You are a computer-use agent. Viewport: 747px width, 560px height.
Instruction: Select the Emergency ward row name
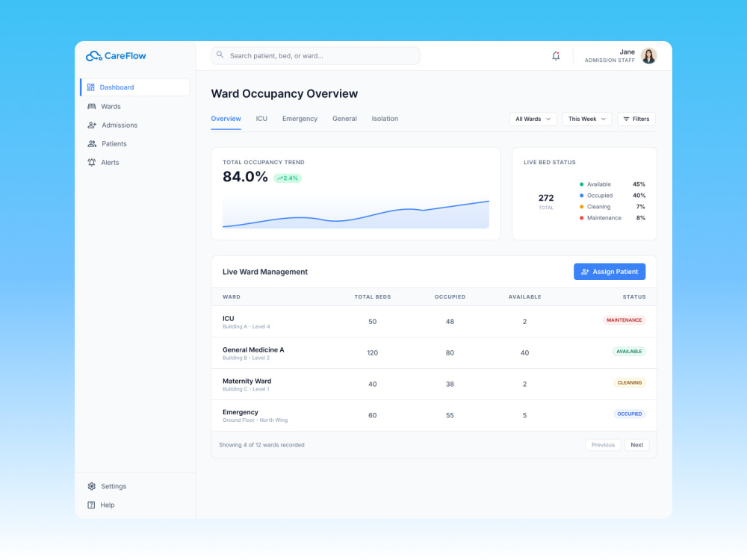click(x=240, y=412)
